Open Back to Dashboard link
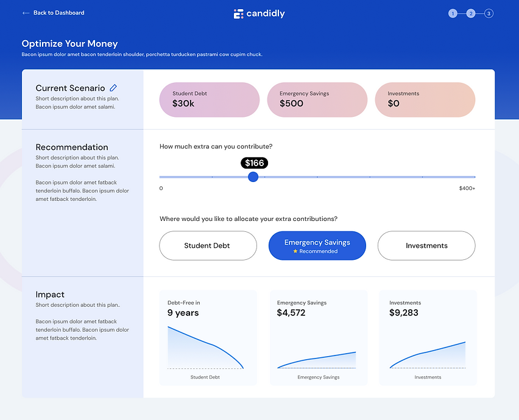Screen dimensions: 519x420 click(58, 13)
